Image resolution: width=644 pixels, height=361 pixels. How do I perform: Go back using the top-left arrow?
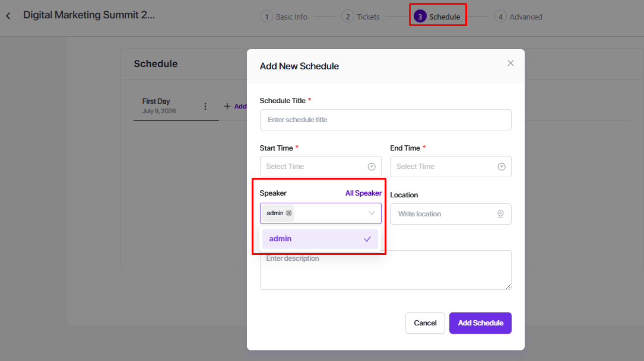[x=8, y=16]
